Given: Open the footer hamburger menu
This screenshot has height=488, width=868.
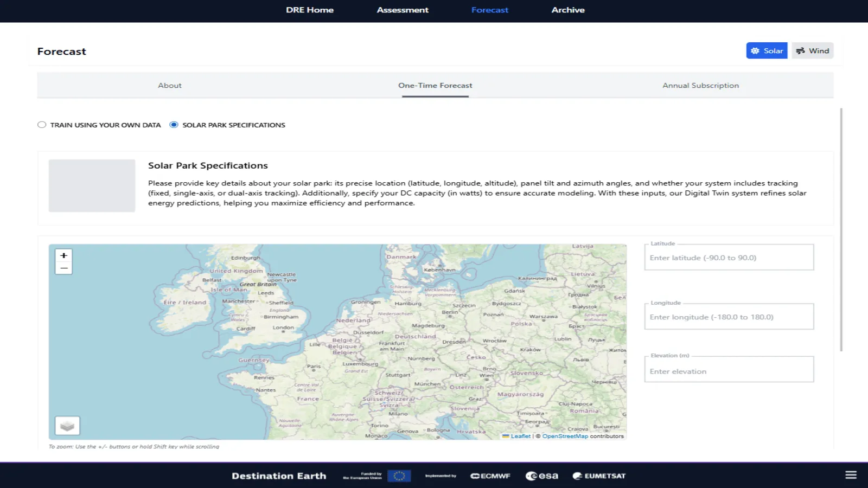Looking at the screenshot, I should click(851, 475).
